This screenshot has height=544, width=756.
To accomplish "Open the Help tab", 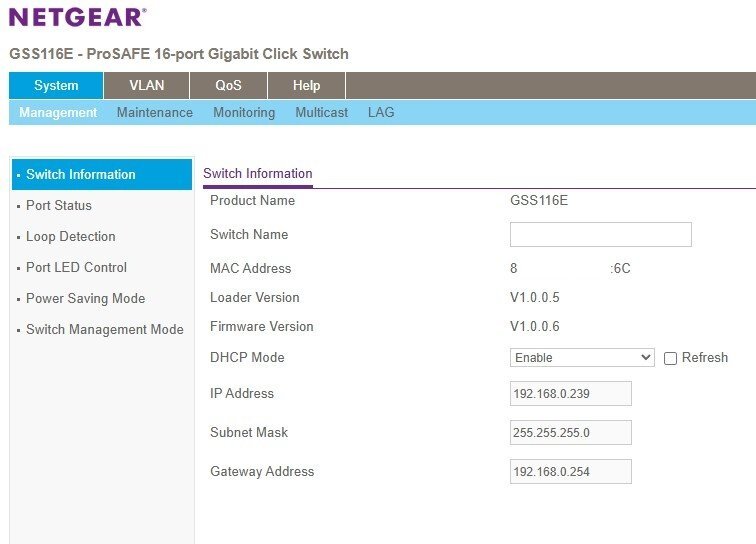I will coord(306,85).
